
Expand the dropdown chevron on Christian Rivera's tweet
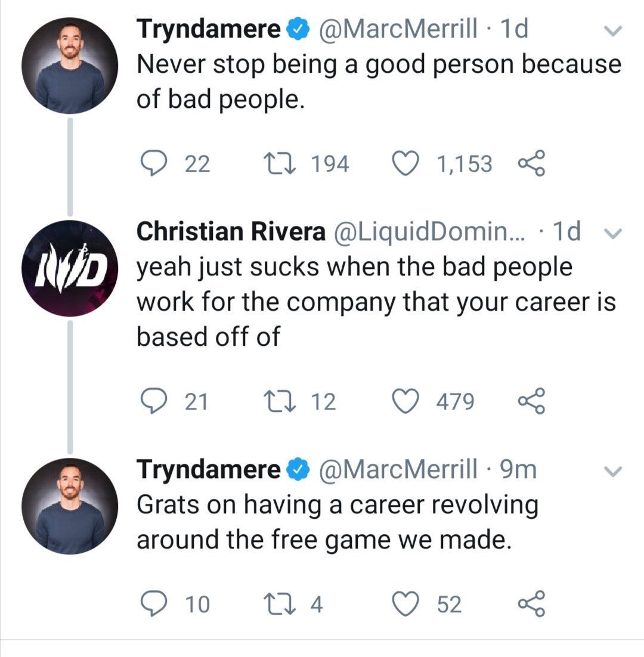click(x=612, y=233)
